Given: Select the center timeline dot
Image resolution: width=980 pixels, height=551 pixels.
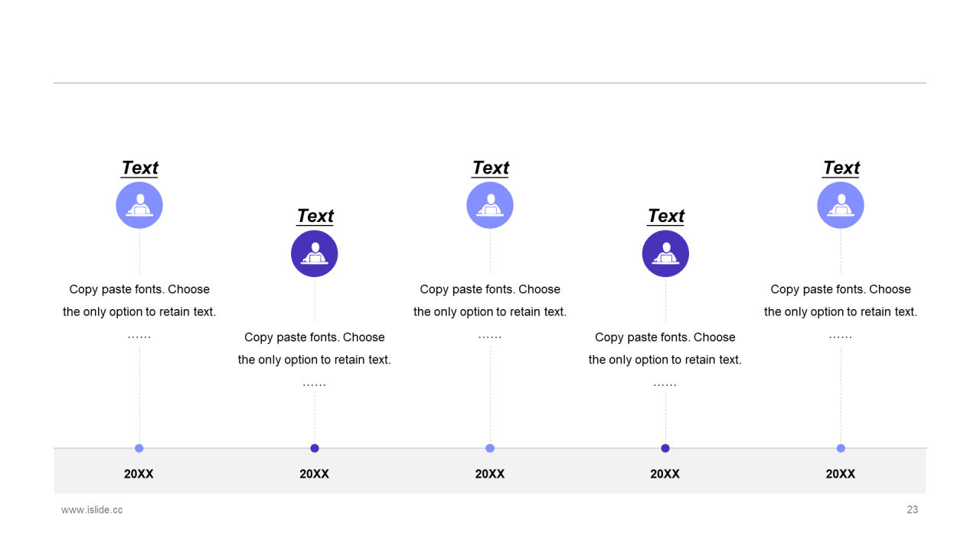Looking at the screenshot, I should pos(490,448).
